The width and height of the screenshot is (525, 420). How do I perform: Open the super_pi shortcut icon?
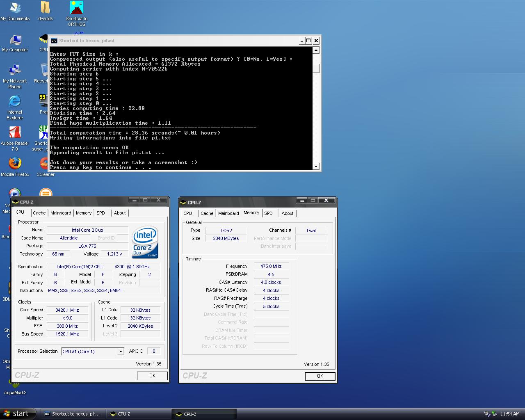pos(41,139)
